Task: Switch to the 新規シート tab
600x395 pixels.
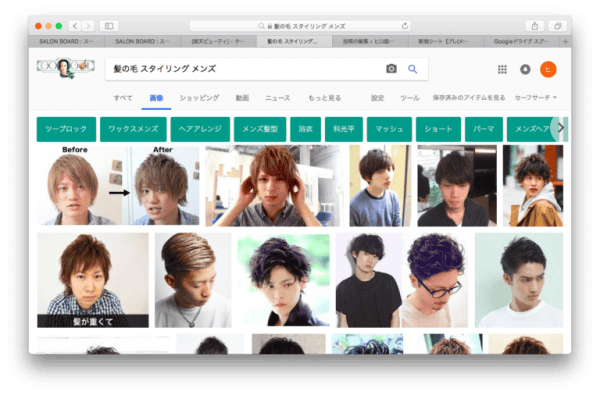Action: pos(445,41)
